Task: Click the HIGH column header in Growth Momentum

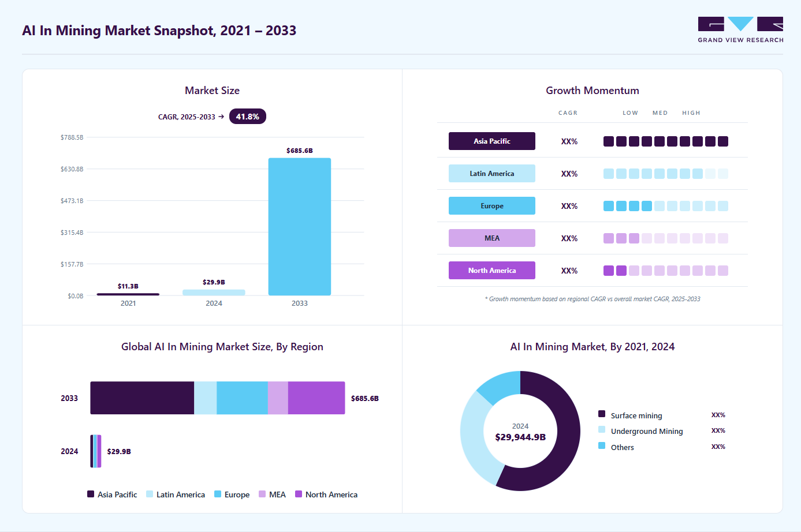Action: pyautogui.click(x=691, y=113)
